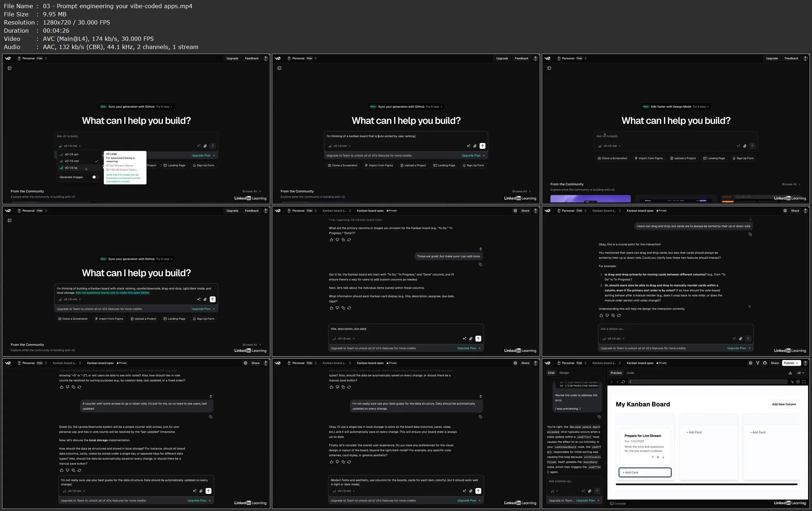Copy the 'Revise the code' message

(599, 417)
